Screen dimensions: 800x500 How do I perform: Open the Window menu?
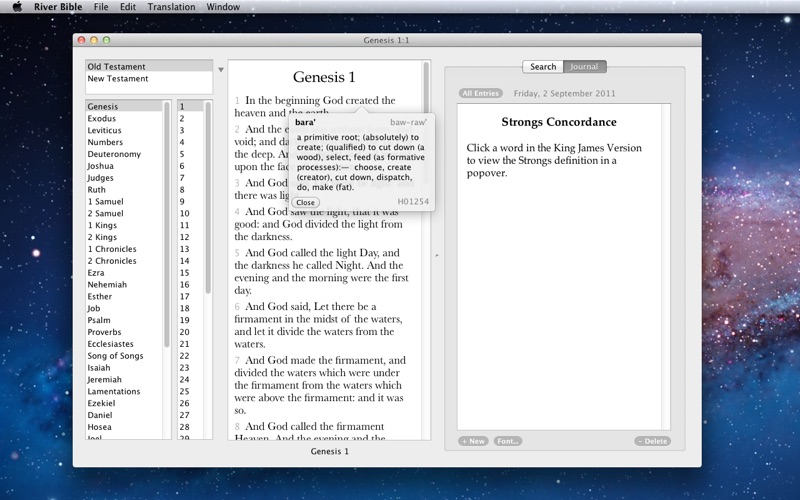coord(223,7)
